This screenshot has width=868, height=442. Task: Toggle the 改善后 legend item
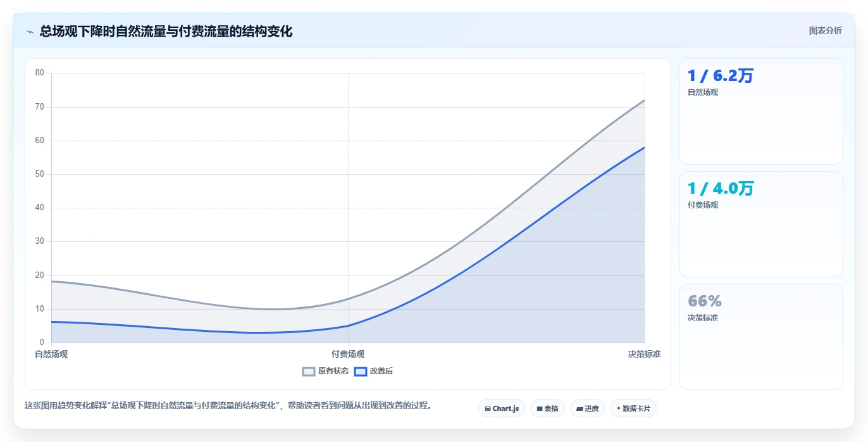pyautogui.click(x=373, y=371)
